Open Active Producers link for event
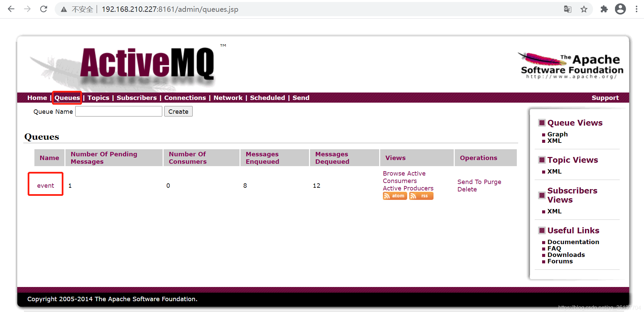The height and width of the screenshot is (314, 644). tap(408, 188)
